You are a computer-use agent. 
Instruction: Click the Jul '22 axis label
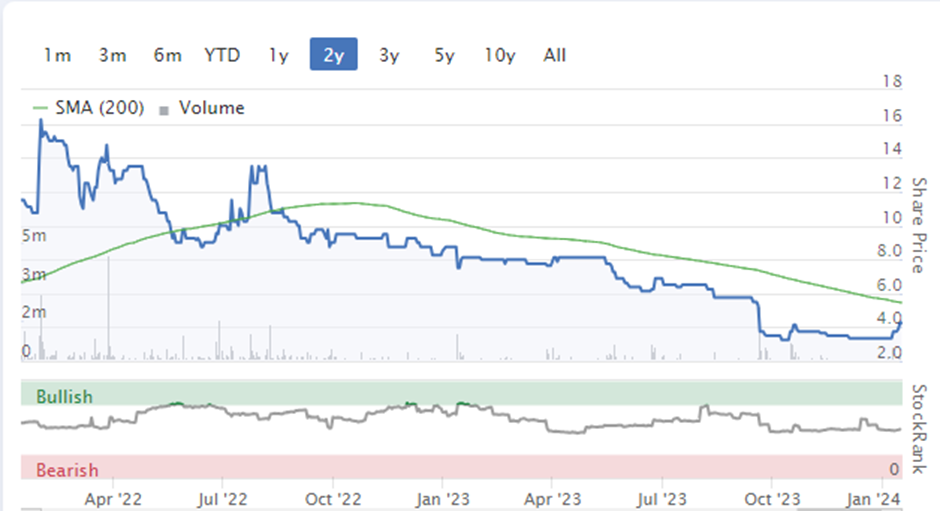tap(222, 500)
